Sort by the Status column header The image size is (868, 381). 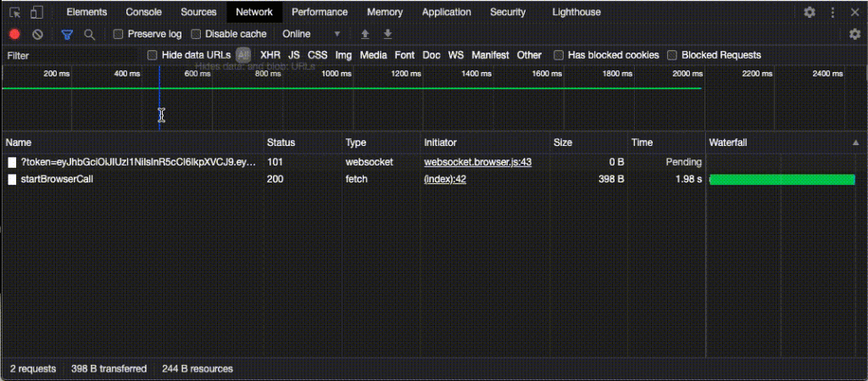(303, 143)
